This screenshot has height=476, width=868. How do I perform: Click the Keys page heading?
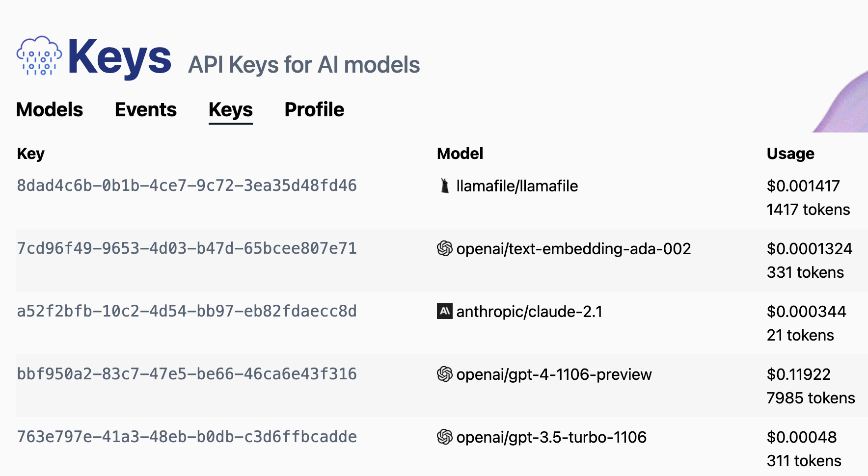click(x=120, y=58)
